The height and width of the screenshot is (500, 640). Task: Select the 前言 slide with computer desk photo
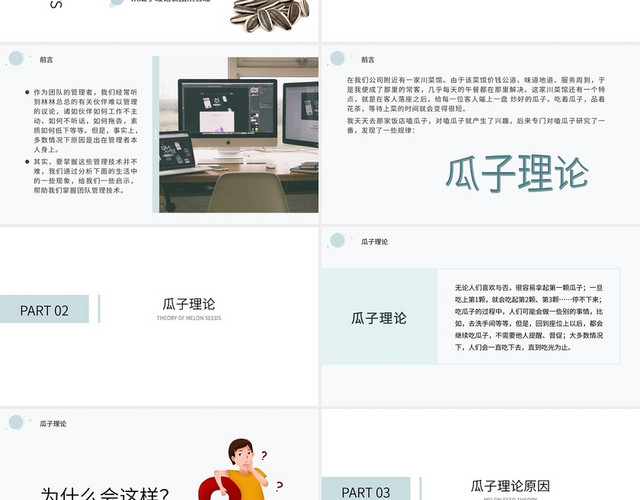coord(159,134)
